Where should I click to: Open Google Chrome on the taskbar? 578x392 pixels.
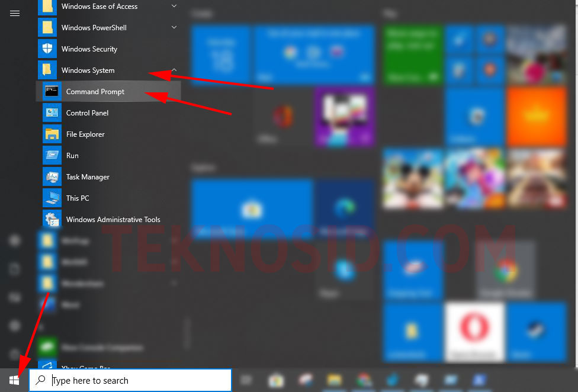[364, 380]
